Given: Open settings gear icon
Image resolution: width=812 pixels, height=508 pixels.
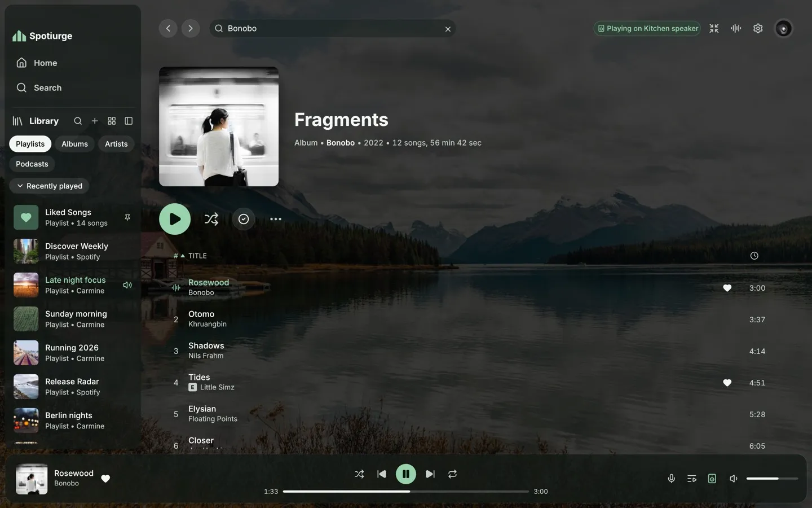Looking at the screenshot, I should point(758,28).
